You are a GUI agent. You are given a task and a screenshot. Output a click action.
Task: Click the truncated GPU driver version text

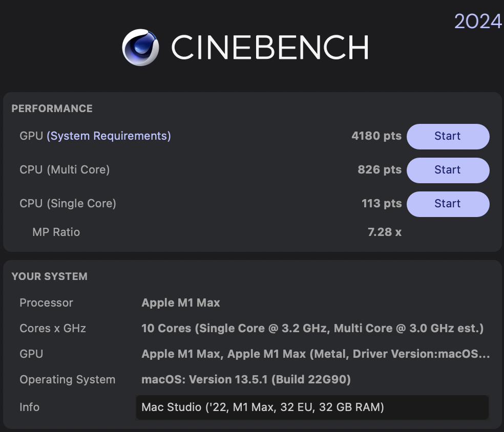315,354
